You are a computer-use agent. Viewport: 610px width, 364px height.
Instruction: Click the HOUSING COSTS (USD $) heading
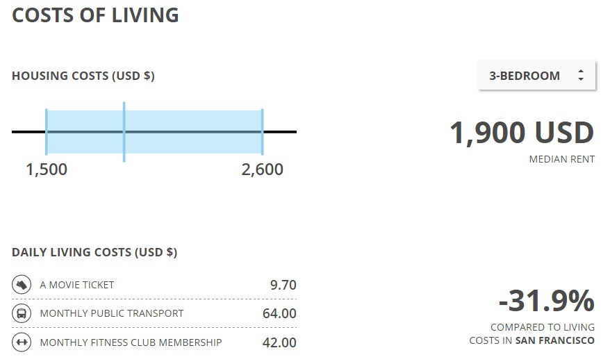83,76
